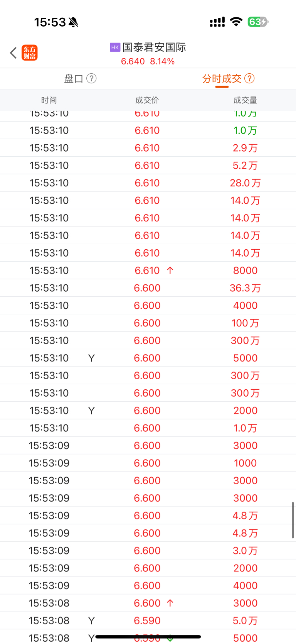Image resolution: width=296 pixels, height=644 pixels.
Task: Tap the 成交价 column header
Action: coord(147,100)
